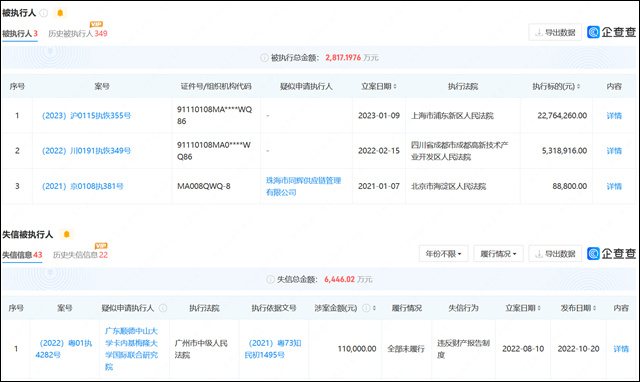Click the 2,817.1976 total amount value
The width and height of the screenshot is (640, 382).
343,58
